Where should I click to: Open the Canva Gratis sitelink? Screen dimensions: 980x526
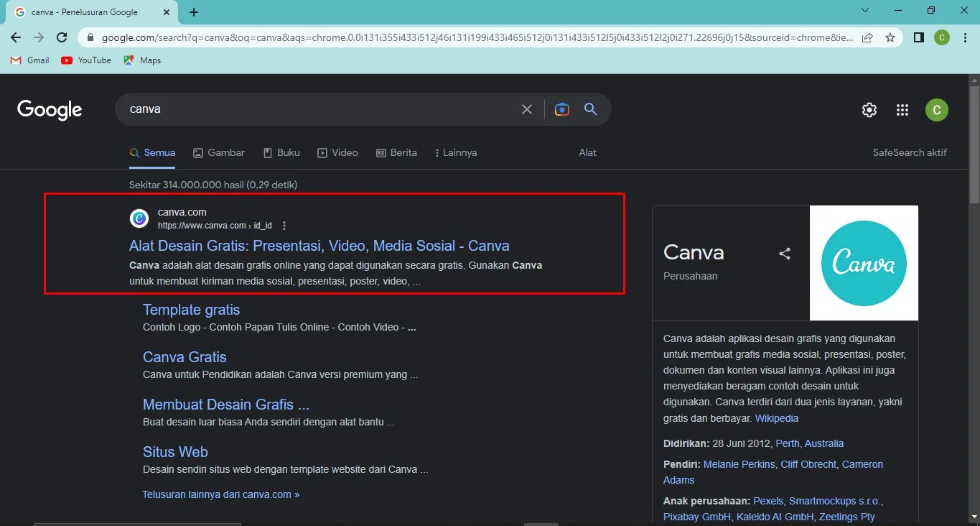(x=185, y=357)
